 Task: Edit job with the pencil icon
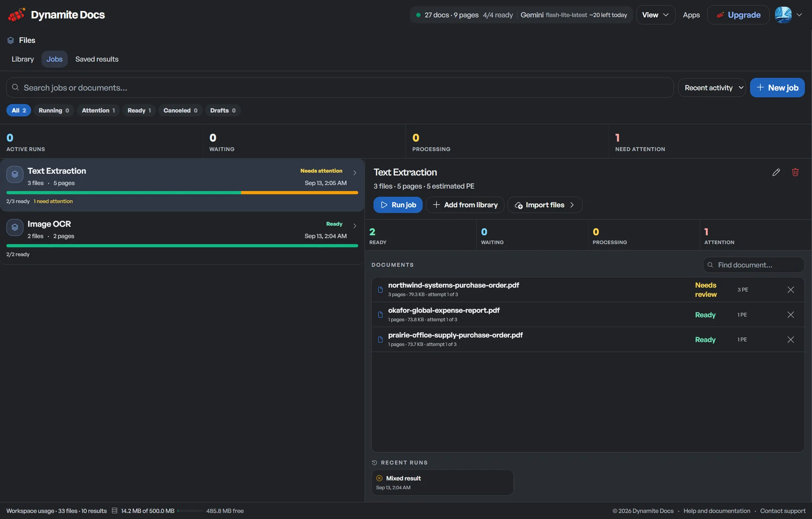coord(776,172)
